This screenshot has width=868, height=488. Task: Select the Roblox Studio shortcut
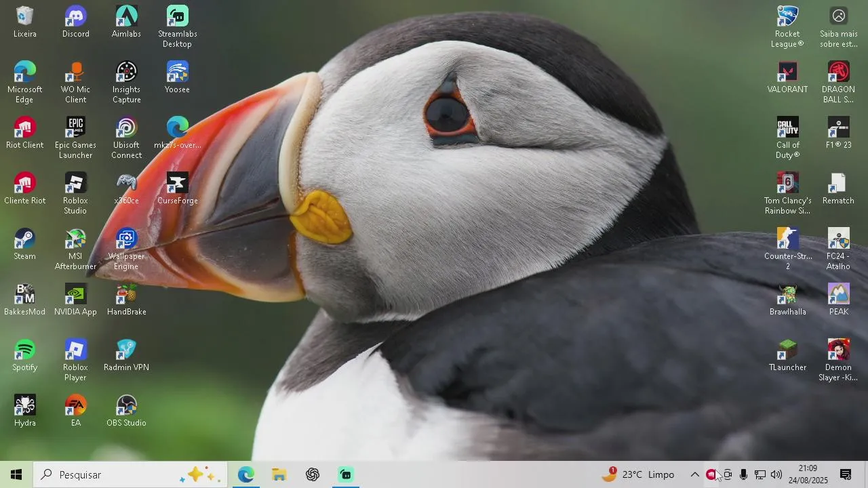click(75, 193)
